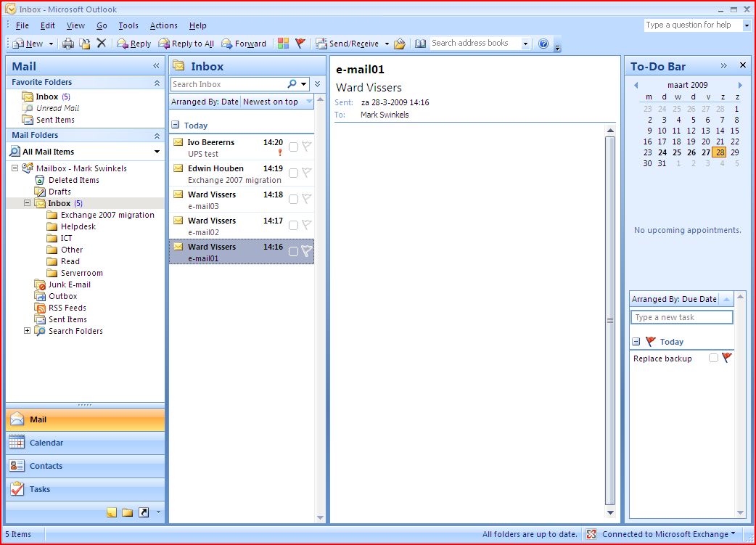
Task: Check the Replace backup task complete box
Action: [712, 358]
